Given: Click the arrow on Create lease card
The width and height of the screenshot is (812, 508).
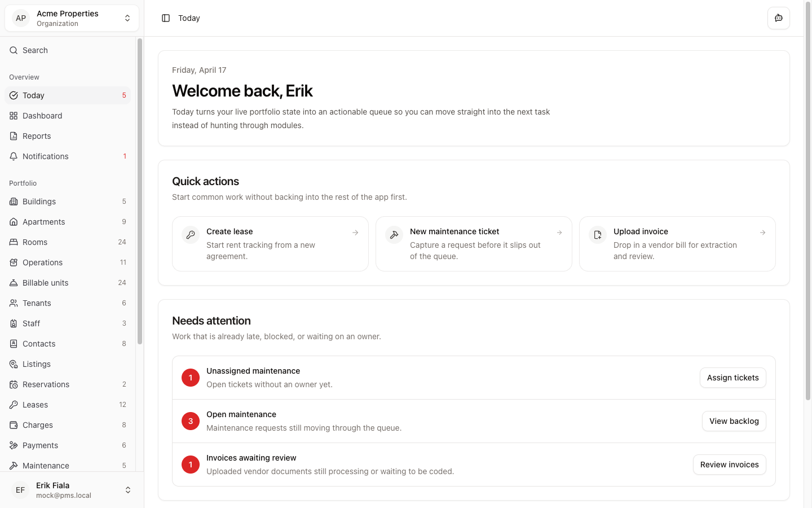Looking at the screenshot, I should click(x=355, y=233).
